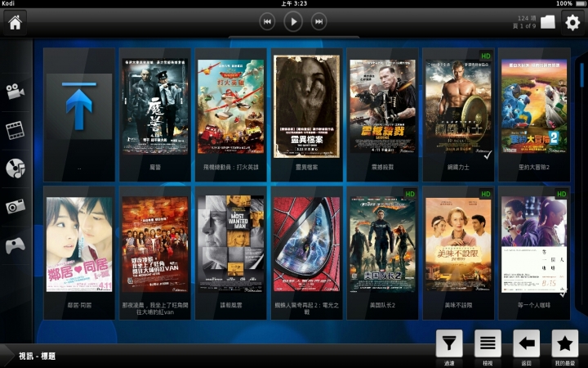Select the TV shows film strip icon
The image size is (588, 368).
(x=15, y=130)
